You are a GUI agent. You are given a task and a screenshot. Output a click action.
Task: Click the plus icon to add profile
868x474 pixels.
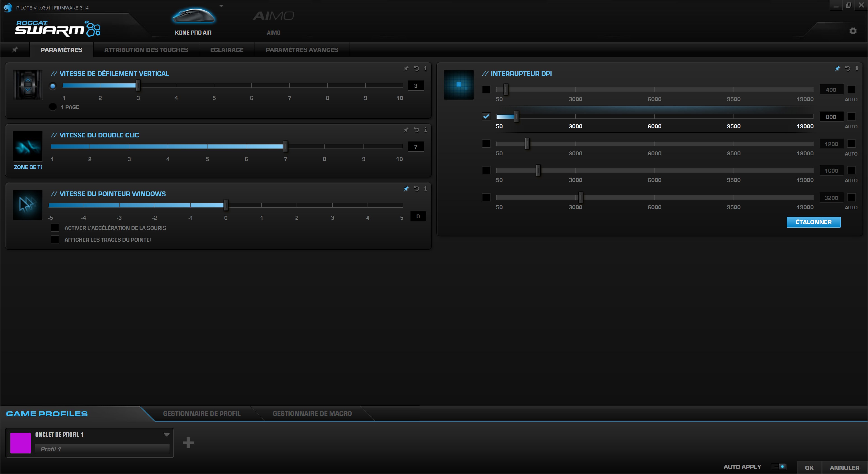click(x=188, y=443)
